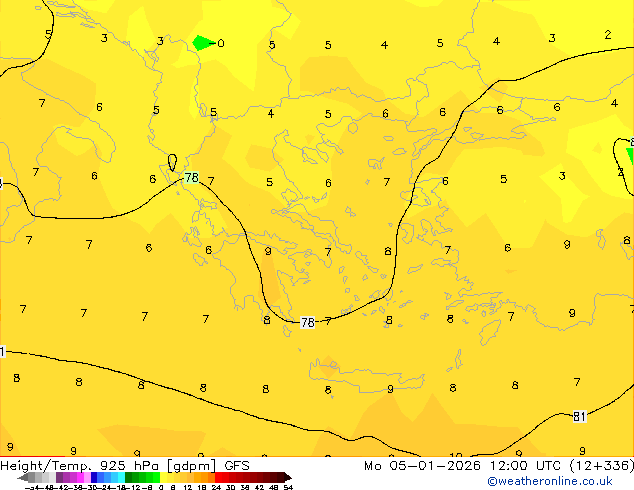Select the 78 contour label south of Greece
634x490 pixels.
pos(308,322)
